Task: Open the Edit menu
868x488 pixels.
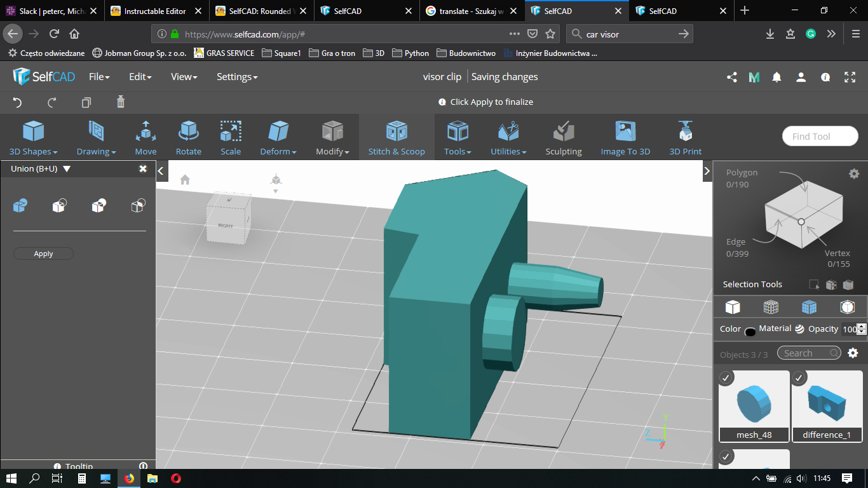Action: click(x=140, y=77)
